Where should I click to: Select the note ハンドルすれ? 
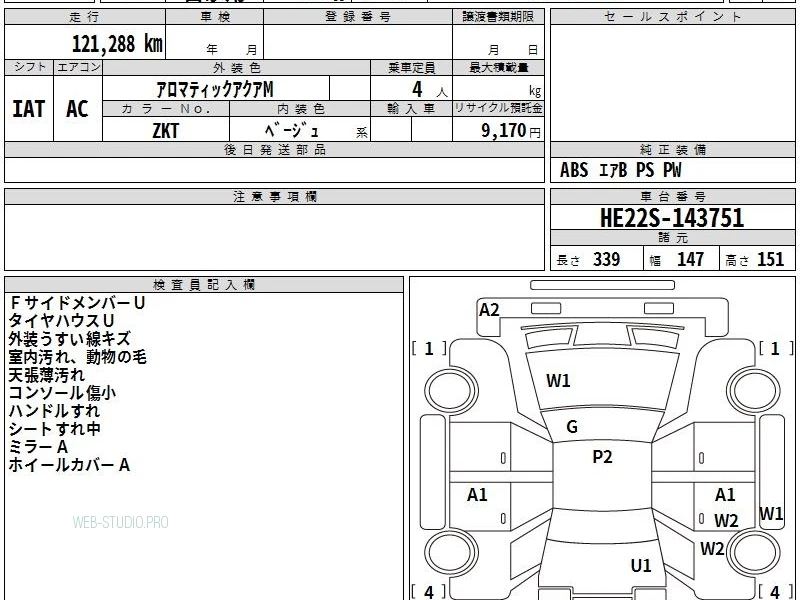[x=54, y=411]
